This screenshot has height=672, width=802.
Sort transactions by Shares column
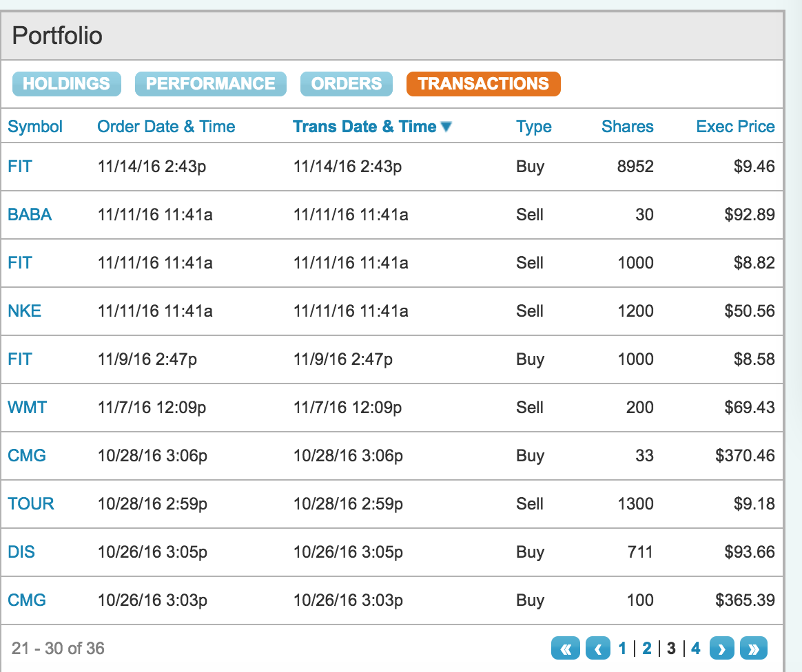tap(627, 126)
